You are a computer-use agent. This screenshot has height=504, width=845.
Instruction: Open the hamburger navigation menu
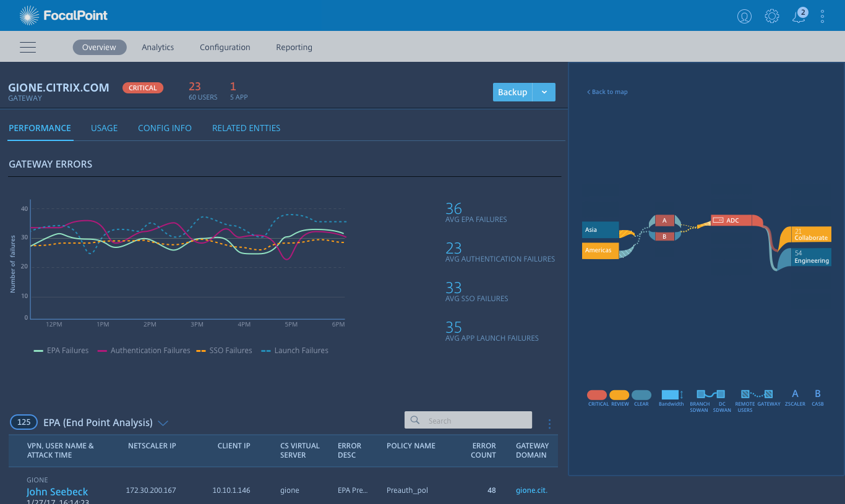(x=28, y=47)
